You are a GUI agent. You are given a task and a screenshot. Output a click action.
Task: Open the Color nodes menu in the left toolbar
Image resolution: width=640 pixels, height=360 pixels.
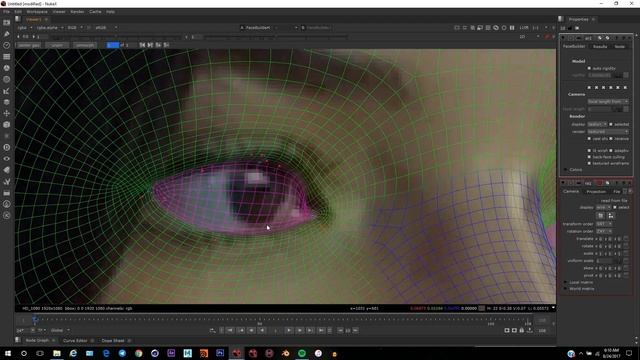click(x=7, y=68)
